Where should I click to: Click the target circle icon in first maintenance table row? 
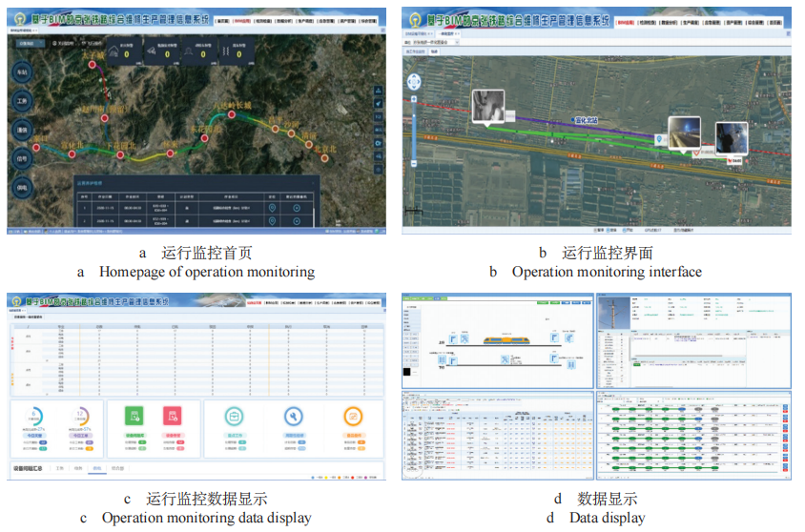[x=297, y=208]
